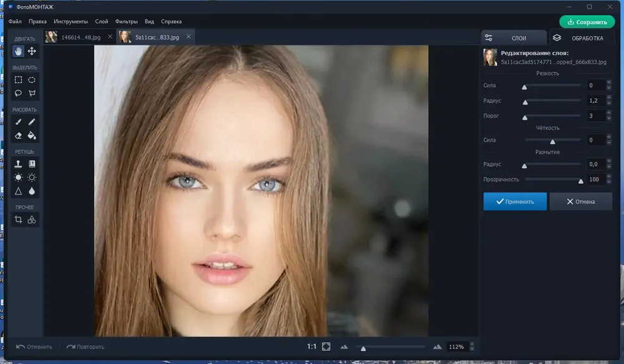Click the fit-to-screen icon
Screen dimensions: 624x364
pyautogui.click(x=326, y=347)
